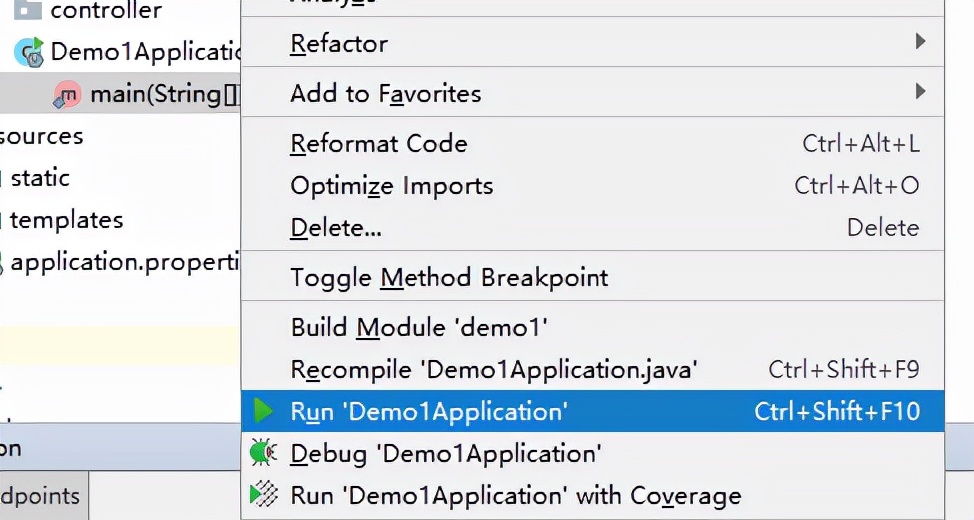Choose Delete... in the context menu
974x520 pixels.
(336, 228)
